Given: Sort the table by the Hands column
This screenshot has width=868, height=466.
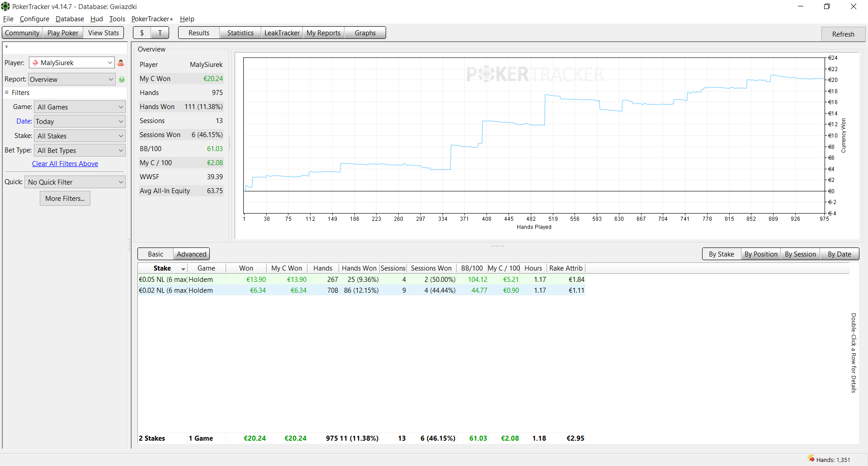Looking at the screenshot, I should 323,268.
